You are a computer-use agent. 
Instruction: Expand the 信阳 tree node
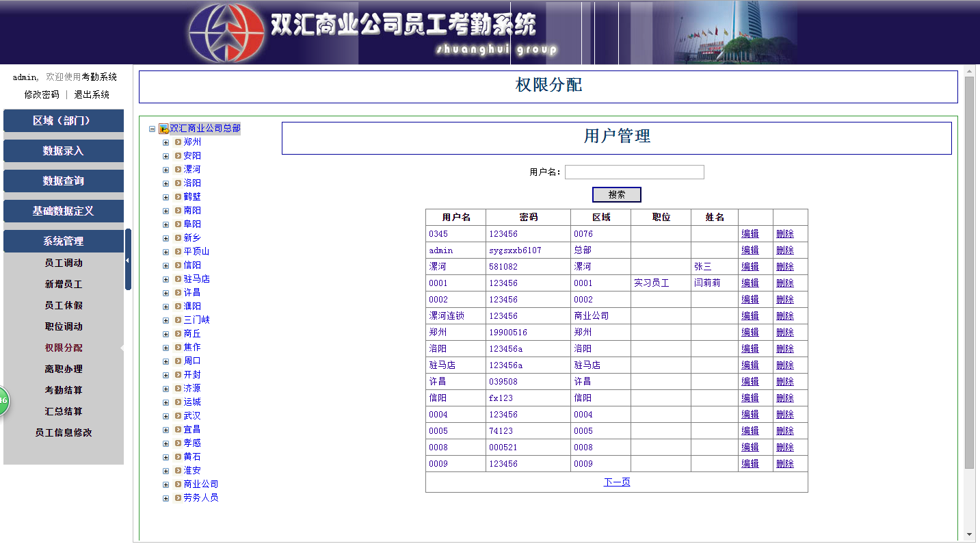coord(165,265)
